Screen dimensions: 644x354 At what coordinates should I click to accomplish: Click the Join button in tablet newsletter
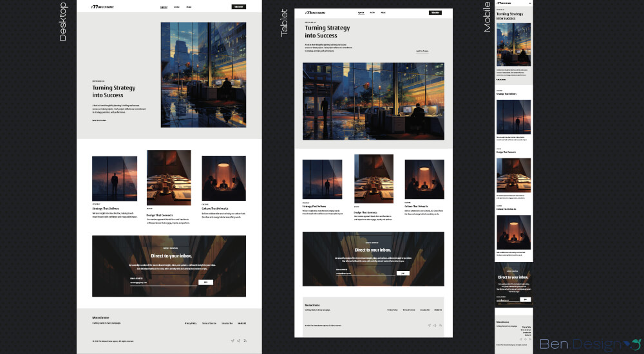402,273
